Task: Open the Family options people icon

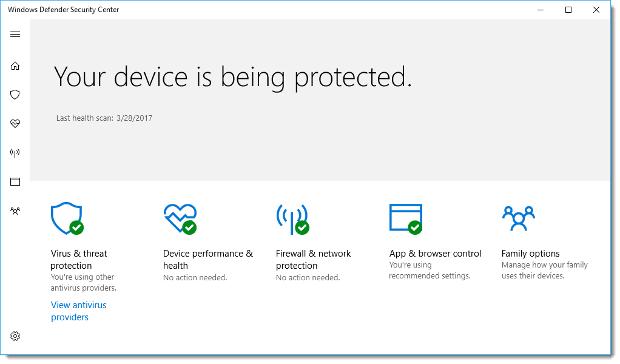Action: [x=519, y=218]
